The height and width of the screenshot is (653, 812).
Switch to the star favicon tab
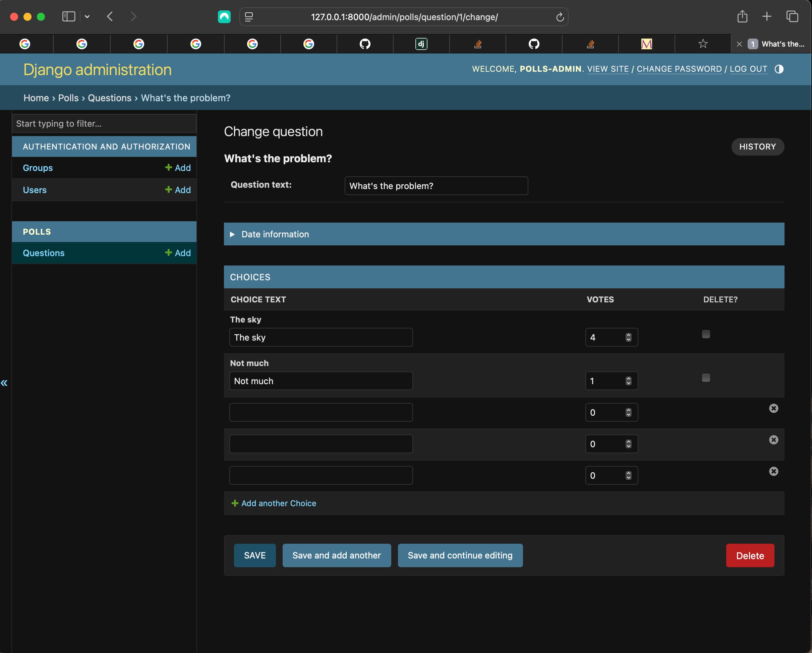(703, 44)
